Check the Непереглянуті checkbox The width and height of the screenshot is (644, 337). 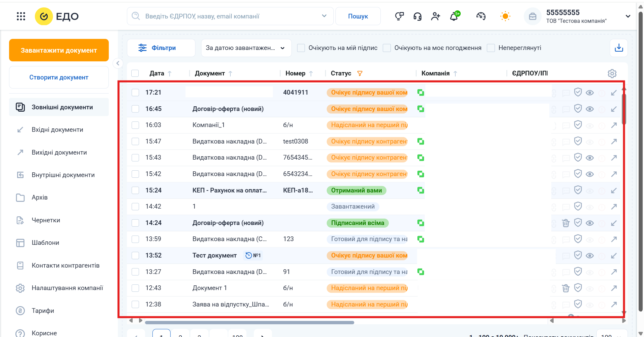point(491,48)
